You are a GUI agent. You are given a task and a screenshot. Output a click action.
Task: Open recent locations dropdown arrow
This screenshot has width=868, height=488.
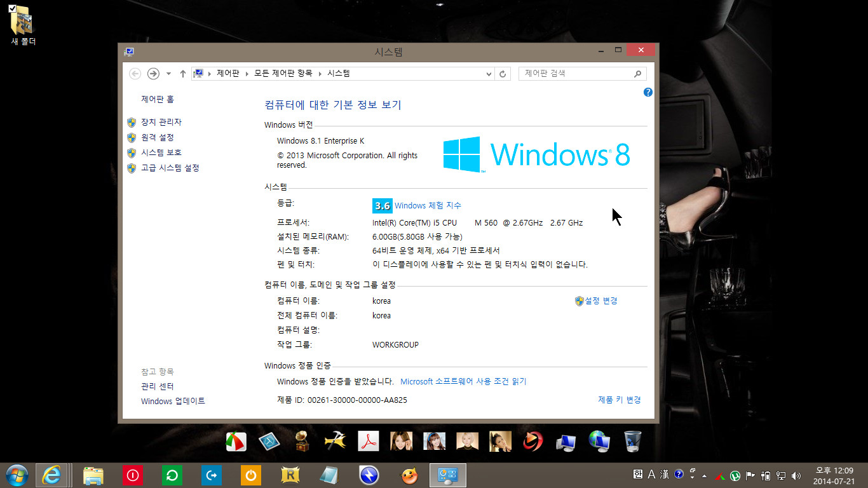(x=168, y=74)
